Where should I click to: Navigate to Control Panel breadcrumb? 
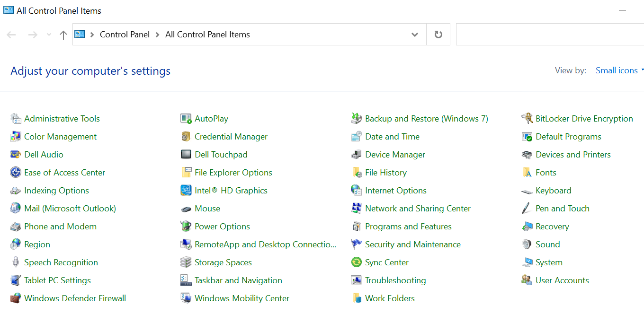pyautogui.click(x=125, y=35)
